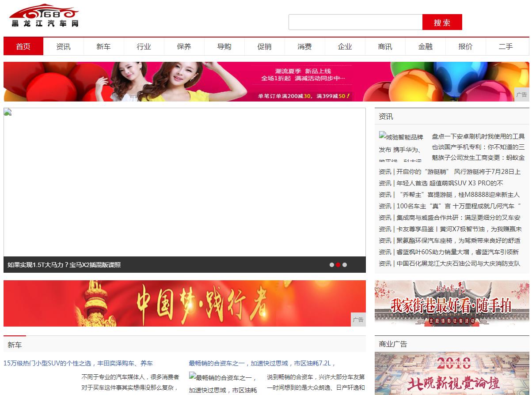Open 盘点一下安卓刷机时我使用的工具 link
This screenshot has width=532, height=395.
point(478,136)
